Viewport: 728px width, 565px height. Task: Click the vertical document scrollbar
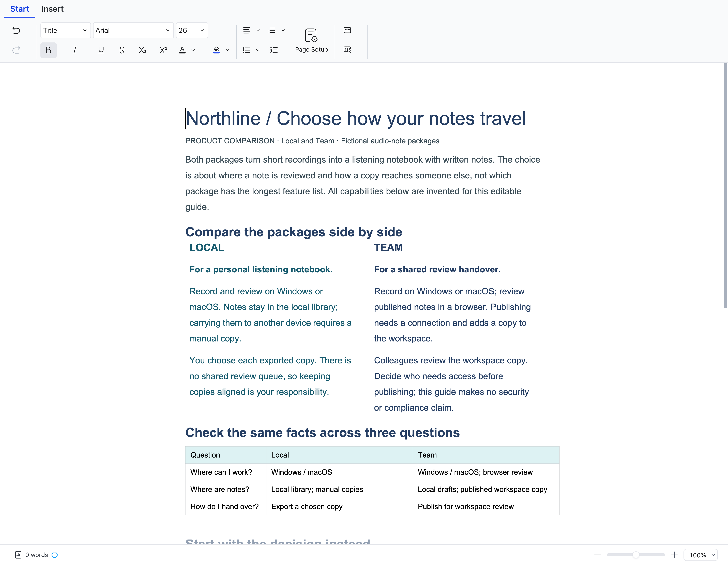coord(725,186)
